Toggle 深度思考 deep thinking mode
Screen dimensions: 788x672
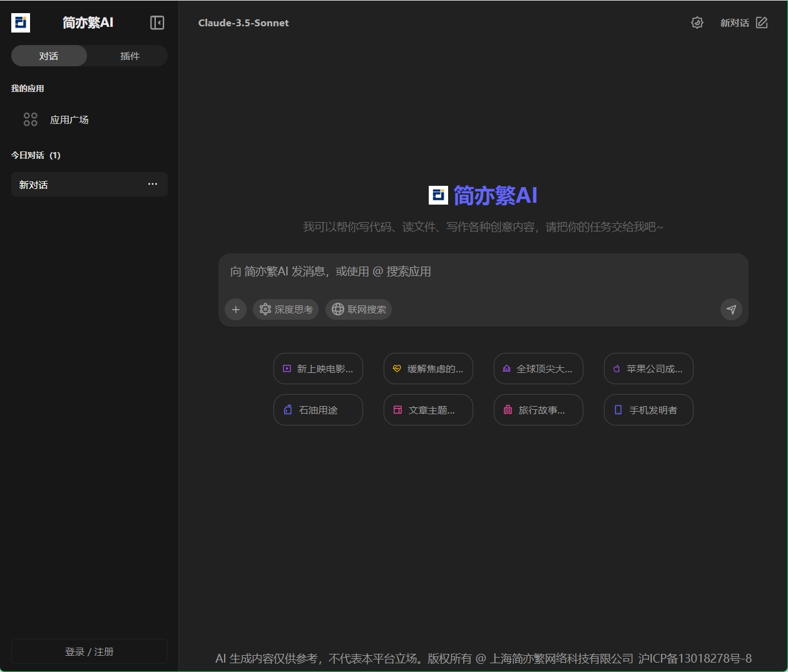coord(285,309)
